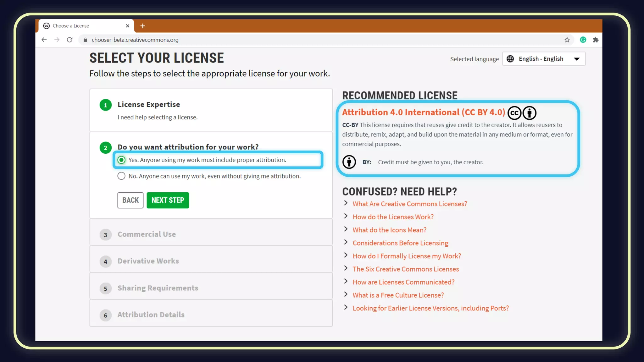Click the attribution person icon beside license title
The height and width of the screenshot is (362, 644).
click(530, 113)
